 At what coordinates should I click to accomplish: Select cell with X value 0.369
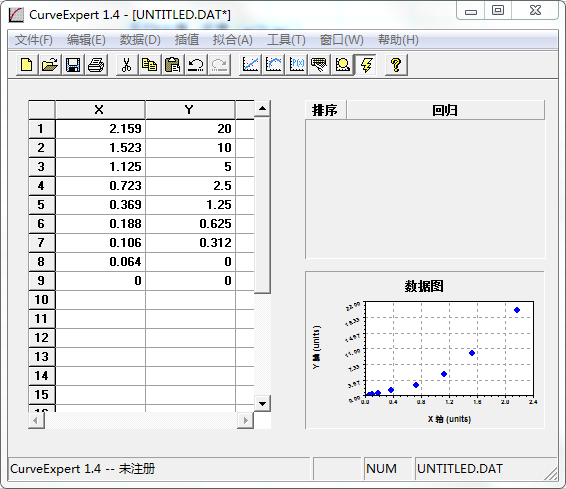[x=100, y=205]
